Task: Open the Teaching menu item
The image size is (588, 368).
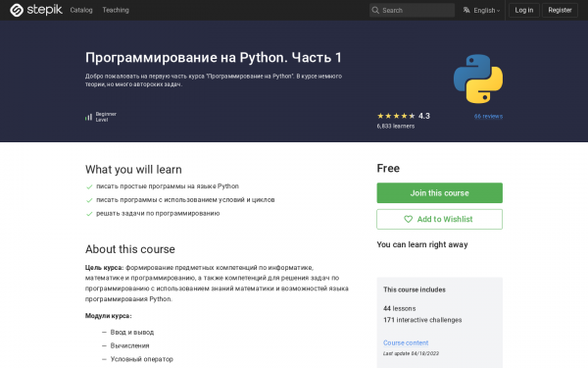Action: [116, 10]
